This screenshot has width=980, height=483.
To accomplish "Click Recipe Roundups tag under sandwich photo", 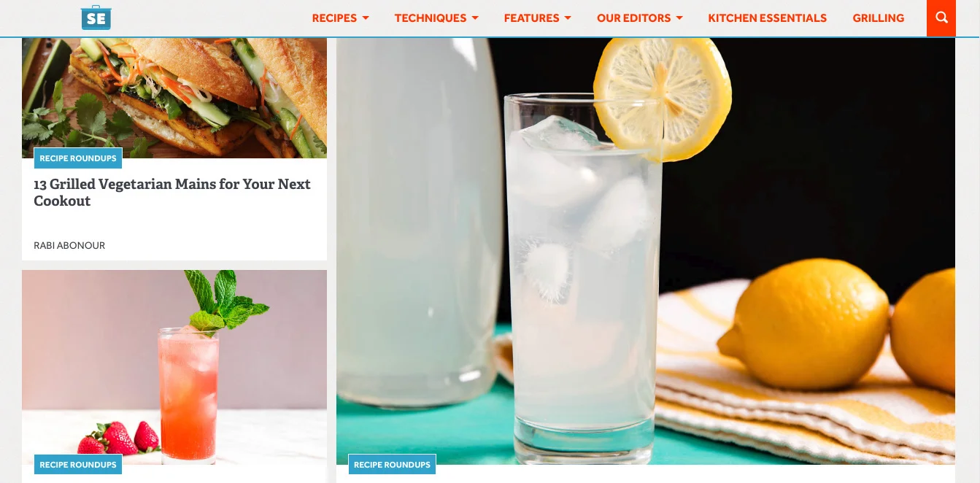I will 78,158.
